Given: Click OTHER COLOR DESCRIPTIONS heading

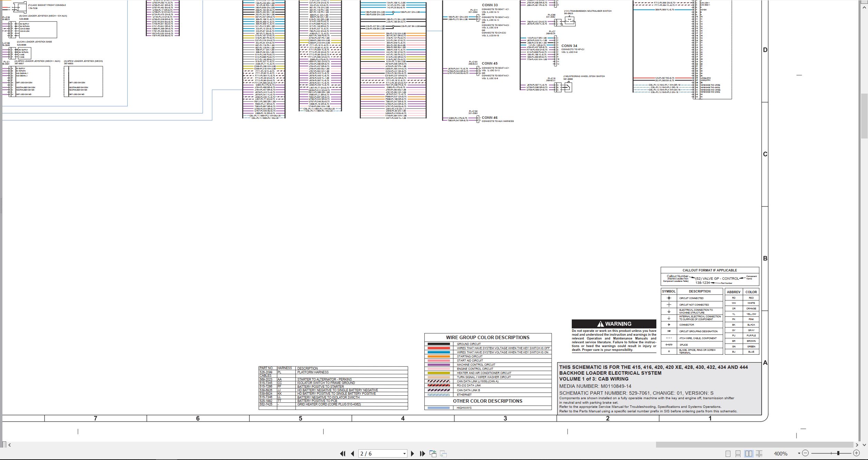Looking at the screenshot, I should point(488,401).
